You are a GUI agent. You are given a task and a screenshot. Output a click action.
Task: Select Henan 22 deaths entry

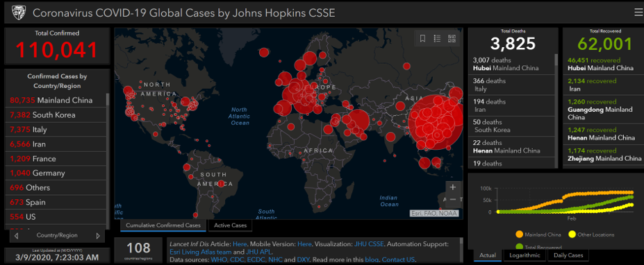tap(511, 146)
